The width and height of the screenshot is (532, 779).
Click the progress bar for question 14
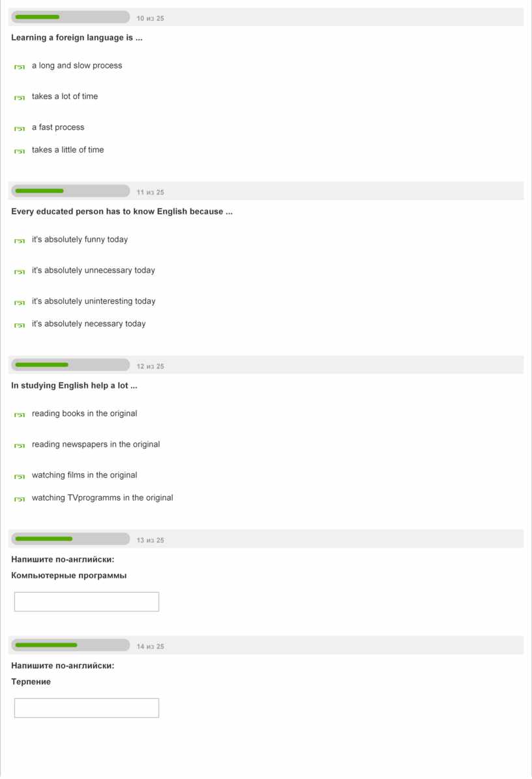tap(70, 645)
